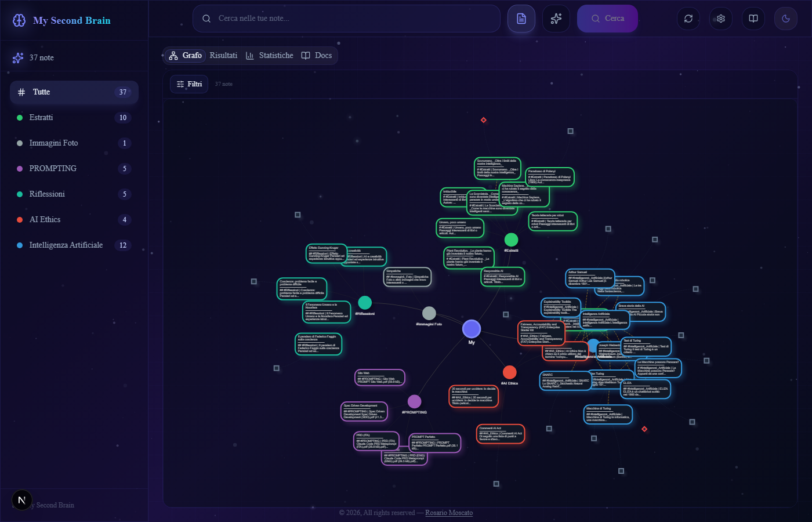Screen dimensions: 812x522
Task: Open the Paradosso di Polanyi note card
Action: (x=550, y=177)
